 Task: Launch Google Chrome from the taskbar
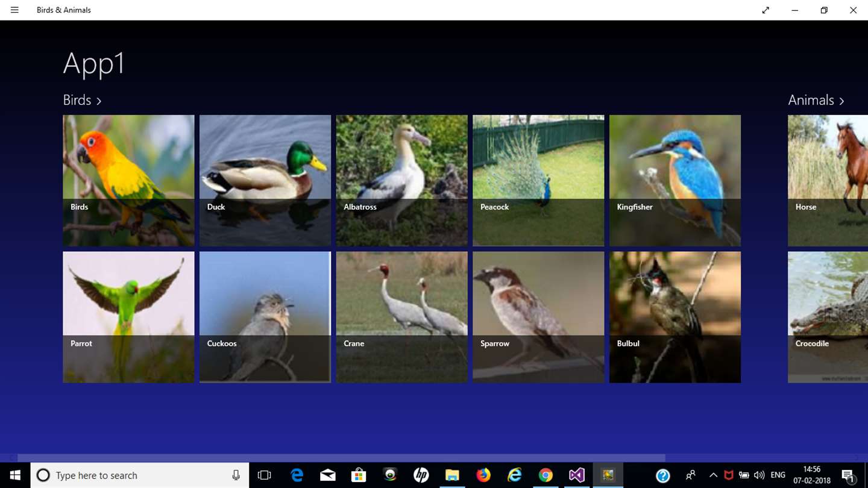click(x=546, y=475)
